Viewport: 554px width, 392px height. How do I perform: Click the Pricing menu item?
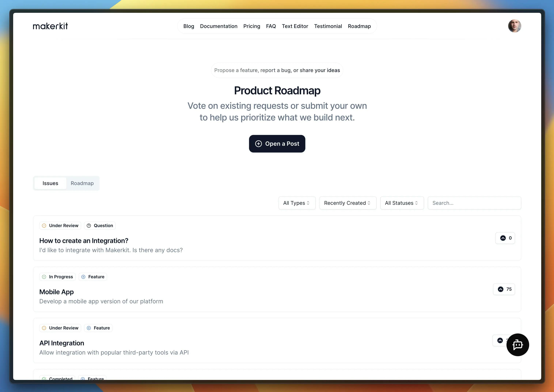click(x=252, y=26)
